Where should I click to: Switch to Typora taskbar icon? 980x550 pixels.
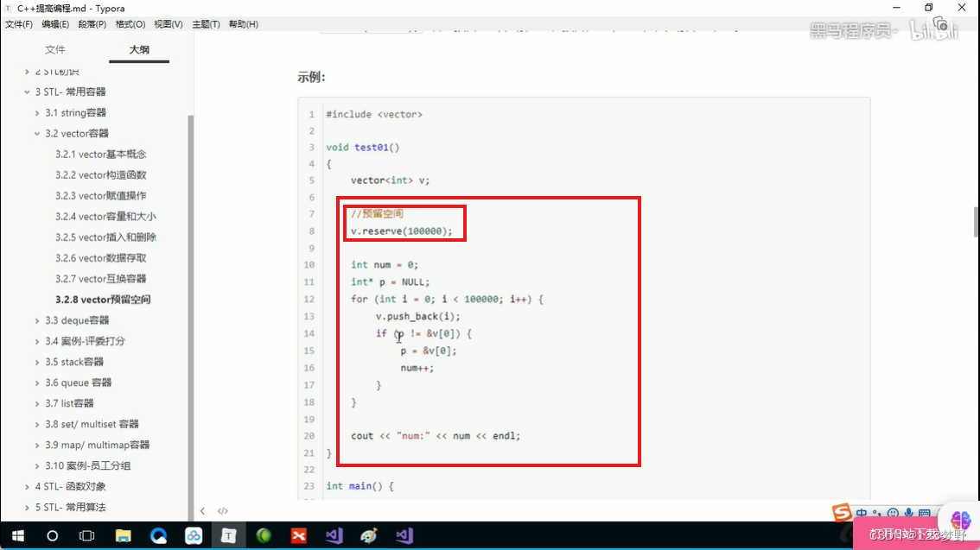[228, 535]
